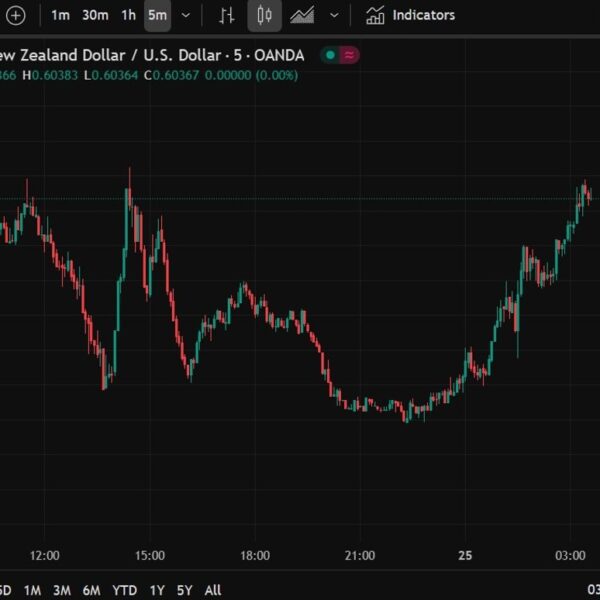
Task: Show the All date range
Action: 211,590
